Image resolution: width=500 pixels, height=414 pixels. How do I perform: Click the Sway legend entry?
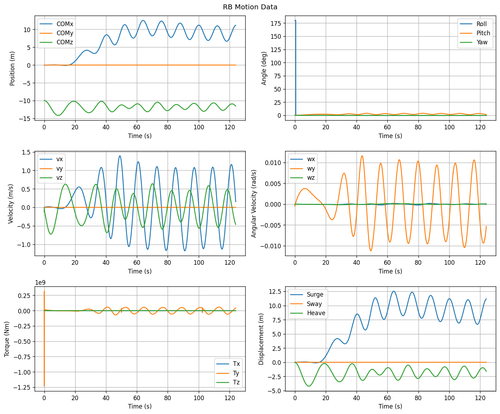(x=306, y=304)
